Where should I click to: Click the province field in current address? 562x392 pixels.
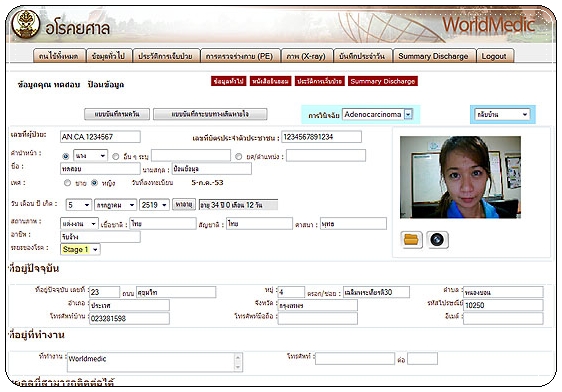pyautogui.click(x=318, y=305)
